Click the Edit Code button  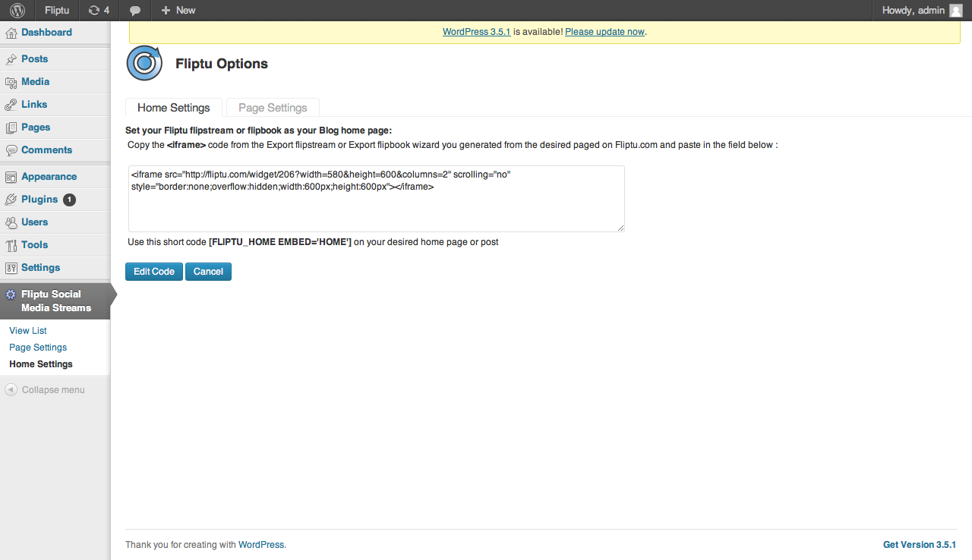(x=154, y=272)
